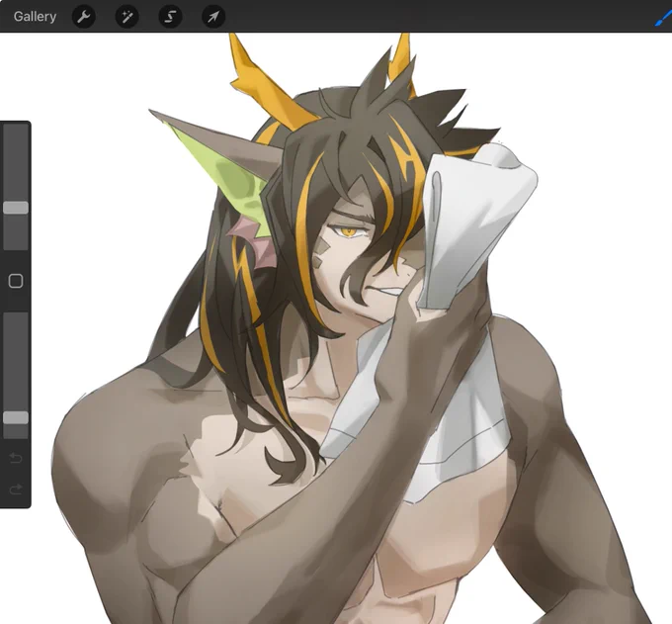672x624 pixels.
Task: Tap the square modify button in the sidebar
Action: click(16, 281)
